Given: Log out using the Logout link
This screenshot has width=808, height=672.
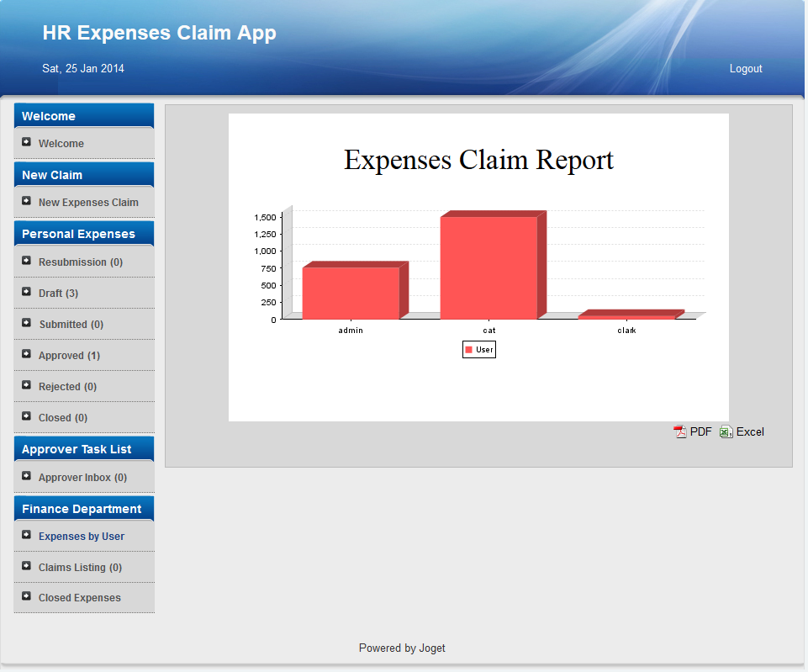Looking at the screenshot, I should coord(745,69).
